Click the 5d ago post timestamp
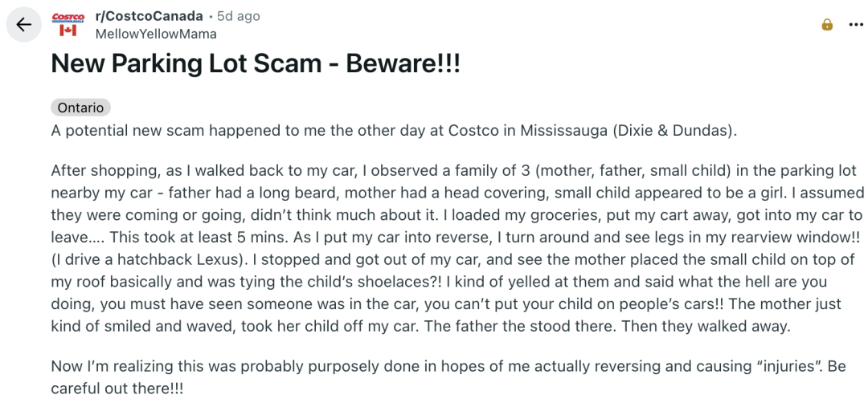This screenshot has width=868, height=407. [239, 16]
